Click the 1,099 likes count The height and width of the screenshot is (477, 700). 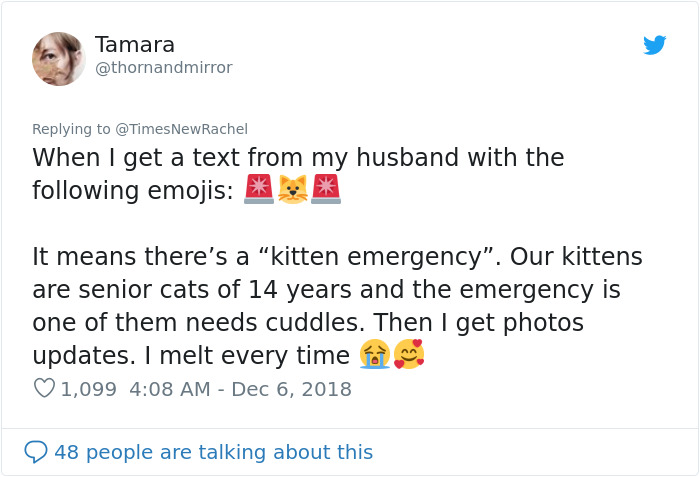point(89,389)
